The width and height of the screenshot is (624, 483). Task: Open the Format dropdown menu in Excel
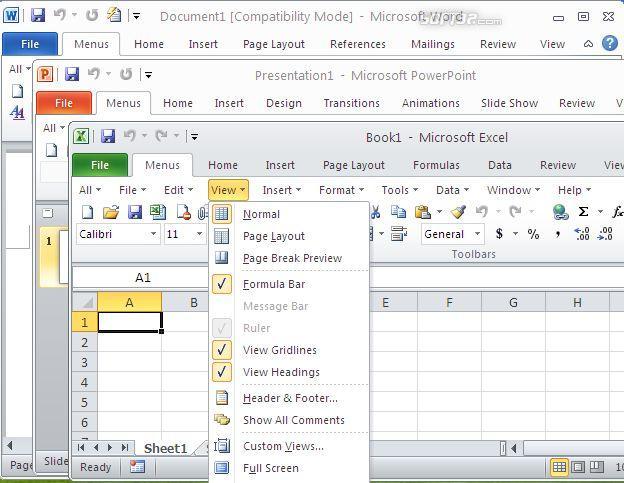(x=341, y=190)
